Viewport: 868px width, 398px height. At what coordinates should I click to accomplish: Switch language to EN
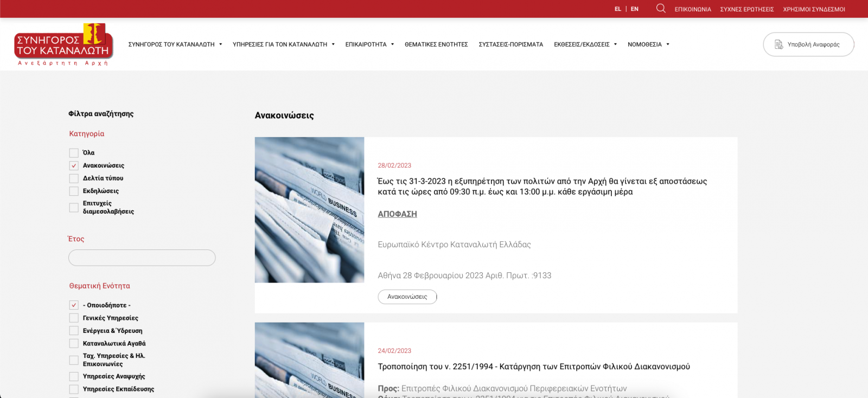pos(635,9)
